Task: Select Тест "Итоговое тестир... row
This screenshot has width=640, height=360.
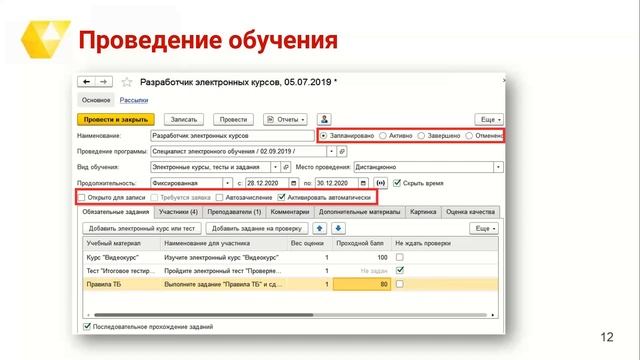Action: [x=290, y=270]
